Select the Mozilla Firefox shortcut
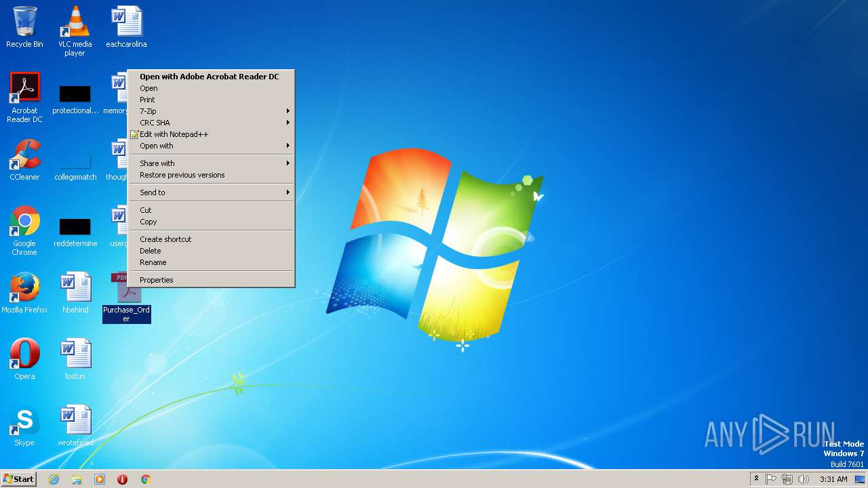 24,293
